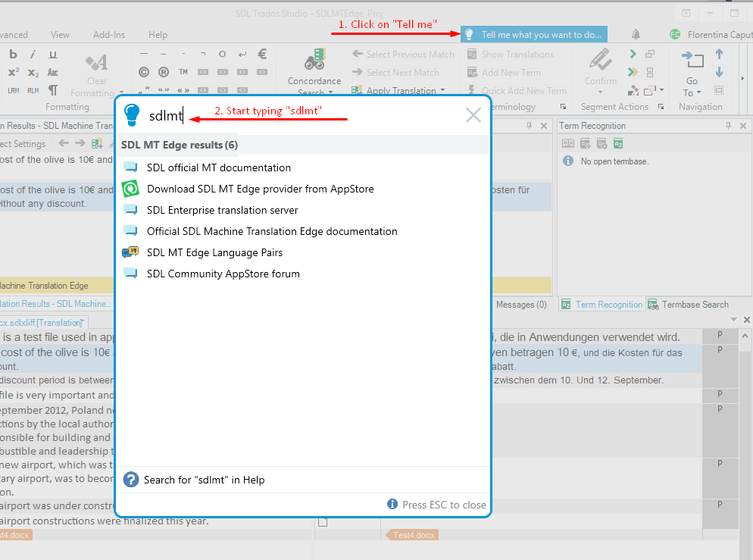Open Concordance Search binoculars tool
This screenshot has width=753, height=560.
pos(314,59)
